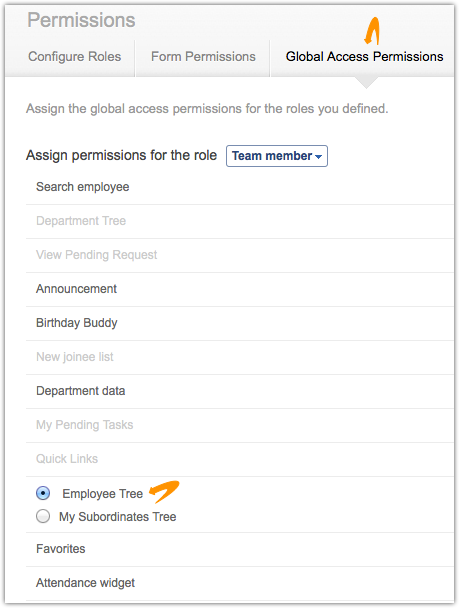Toggle the Department Tree permission
This screenshot has height=608, width=459.
pyautogui.click(x=240, y=221)
